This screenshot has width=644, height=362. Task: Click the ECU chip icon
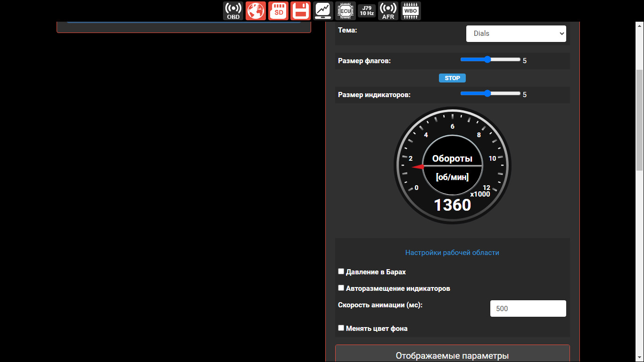pos(346,11)
